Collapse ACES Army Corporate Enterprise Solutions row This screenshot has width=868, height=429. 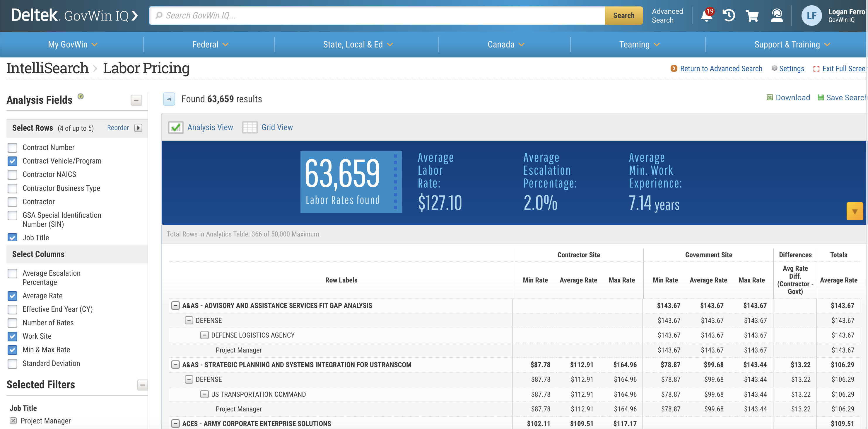pos(175,424)
